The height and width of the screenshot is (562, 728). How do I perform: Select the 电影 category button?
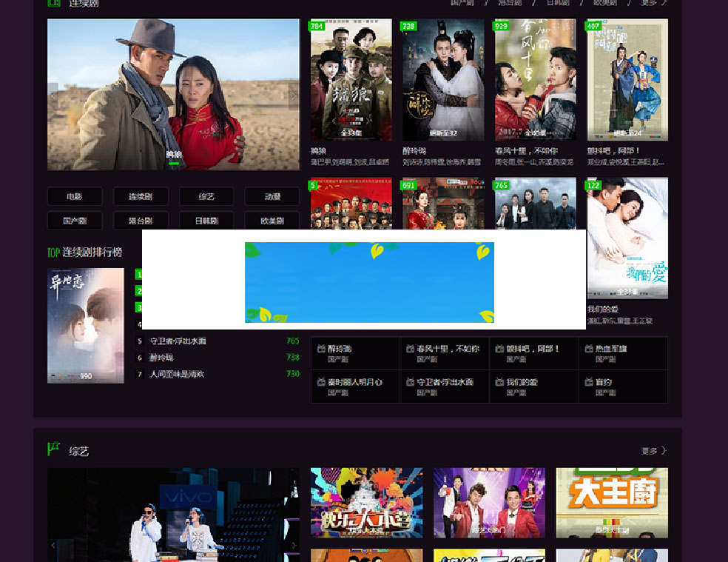click(x=74, y=197)
